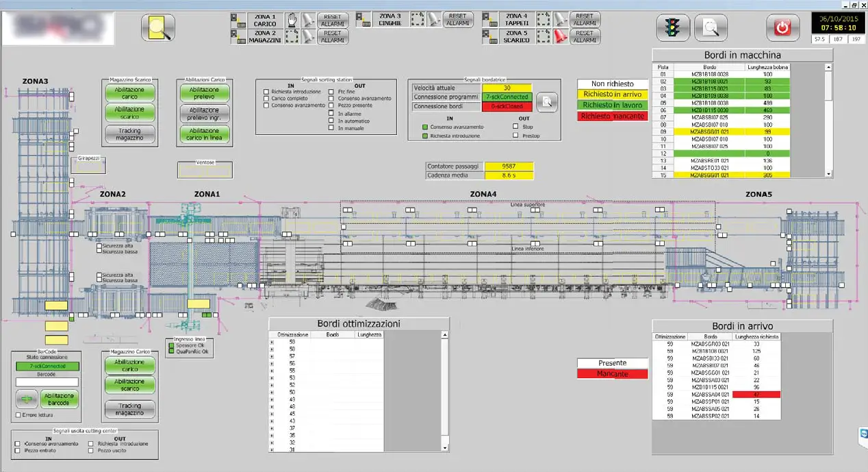Enable the In automatico checkbox
Screen dimensions: 868x472
tap(332, 121)
